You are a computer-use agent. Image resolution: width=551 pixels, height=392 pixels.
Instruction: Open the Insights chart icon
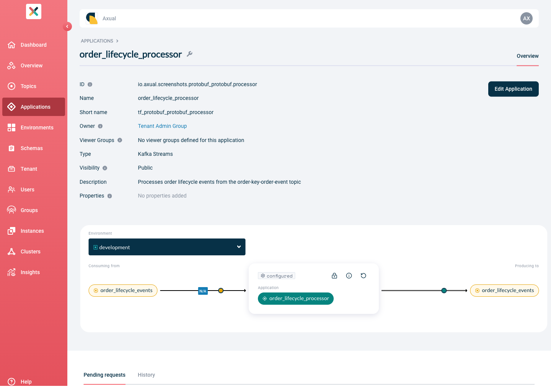[11, 272]
